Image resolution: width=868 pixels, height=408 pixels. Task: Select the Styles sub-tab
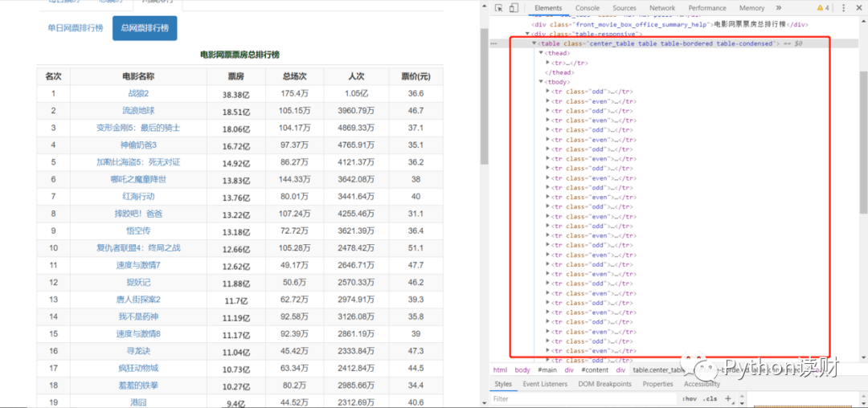(x=503, y=384)
